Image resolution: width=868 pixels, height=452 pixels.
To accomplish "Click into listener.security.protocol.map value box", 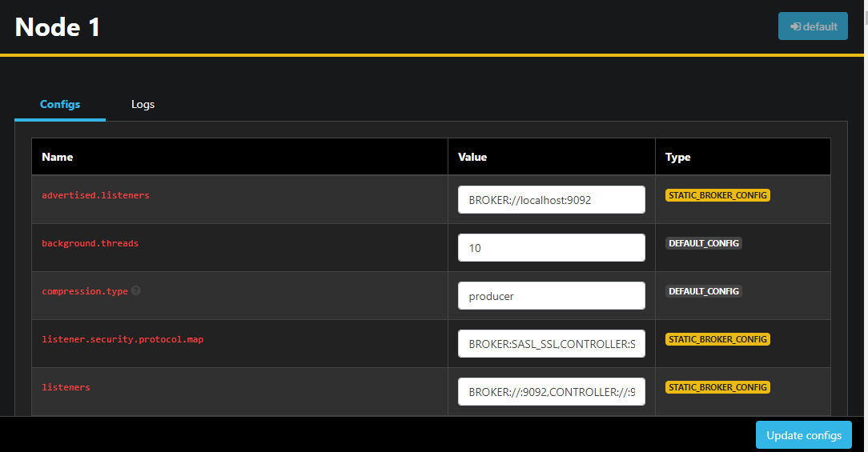I will click(x=551, y=344).
